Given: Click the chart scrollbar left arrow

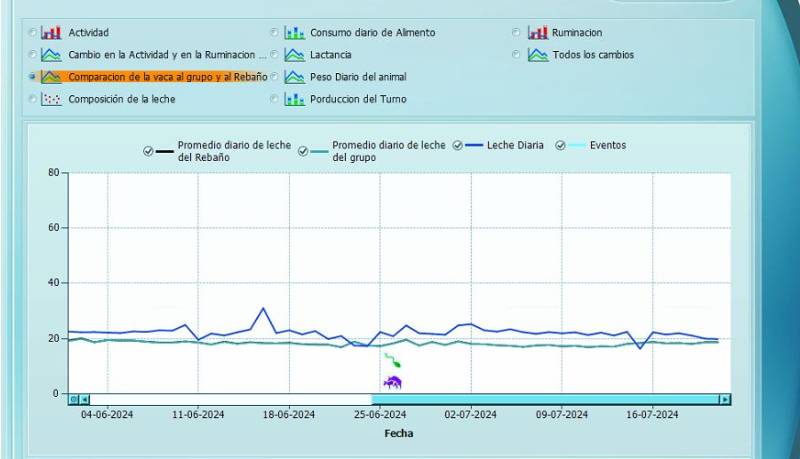Looking at the screenshot, I should [85, 399].
